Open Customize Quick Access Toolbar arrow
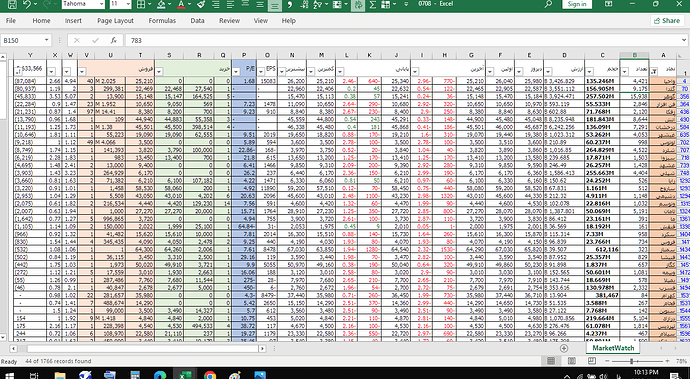 pos(406,4)
